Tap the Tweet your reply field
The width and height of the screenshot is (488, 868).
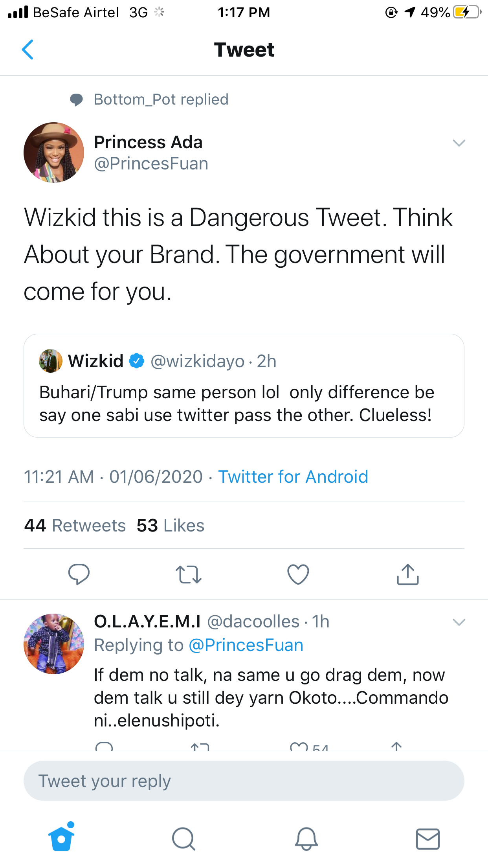(x=244, y=781)
